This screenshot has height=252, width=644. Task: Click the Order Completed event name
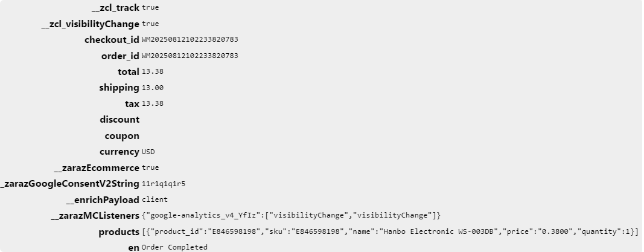174,248
